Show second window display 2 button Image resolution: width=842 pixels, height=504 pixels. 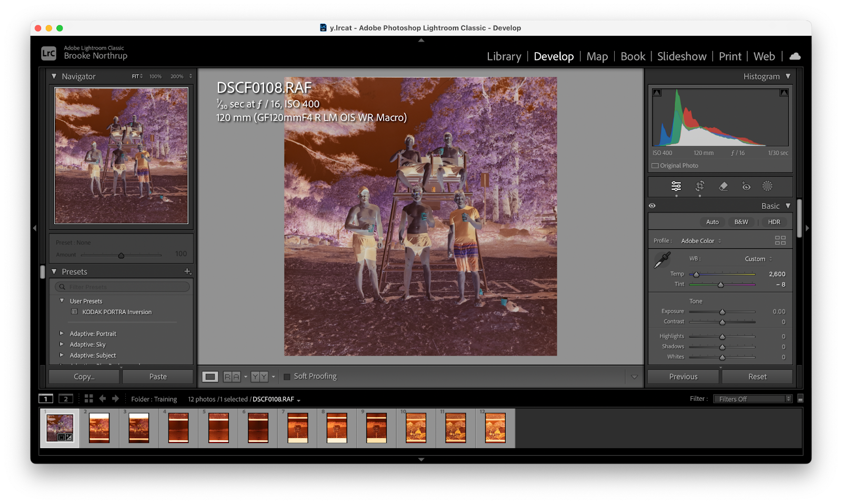pyautogui.click(x=66, y=399)
